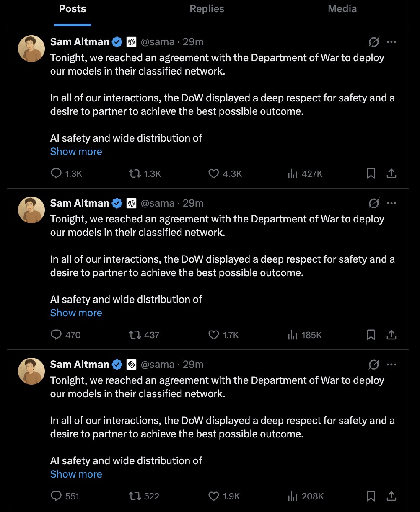The height and width of the screenshot is (512, 420).
Task: Reply to the post with 1.3K replies
Action: tap(56, 173)
